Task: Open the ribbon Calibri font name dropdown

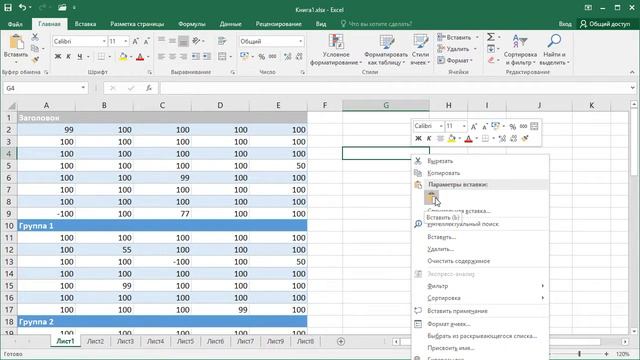Action: point(104,41)
